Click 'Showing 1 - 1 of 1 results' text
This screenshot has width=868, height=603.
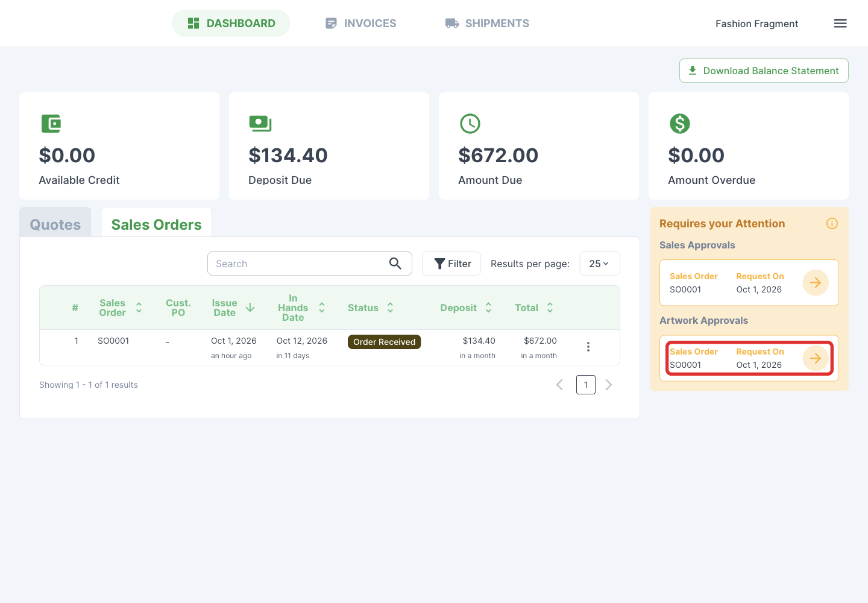coord(89,385)
